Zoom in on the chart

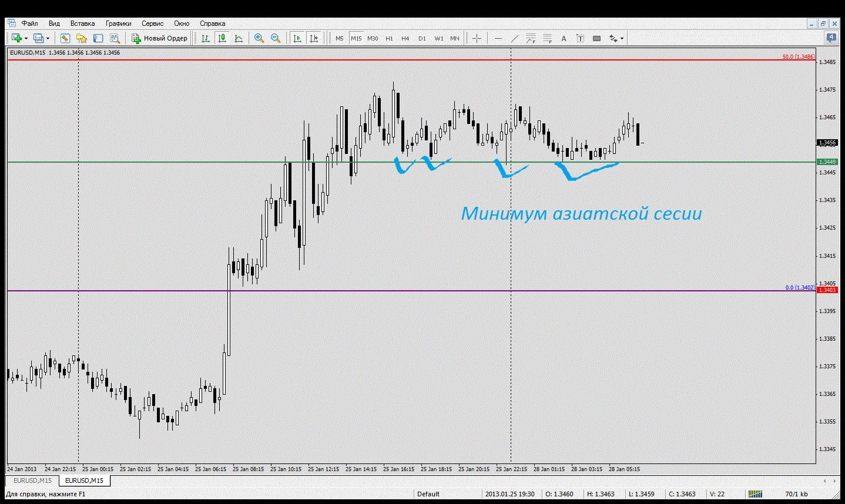coord(259,38)
